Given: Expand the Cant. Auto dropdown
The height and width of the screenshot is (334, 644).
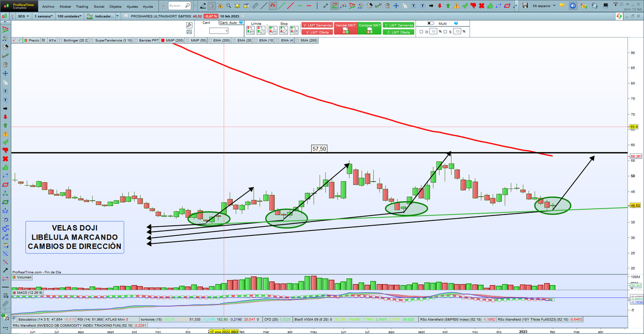Looking at the screenshot, I should (231, 23).
